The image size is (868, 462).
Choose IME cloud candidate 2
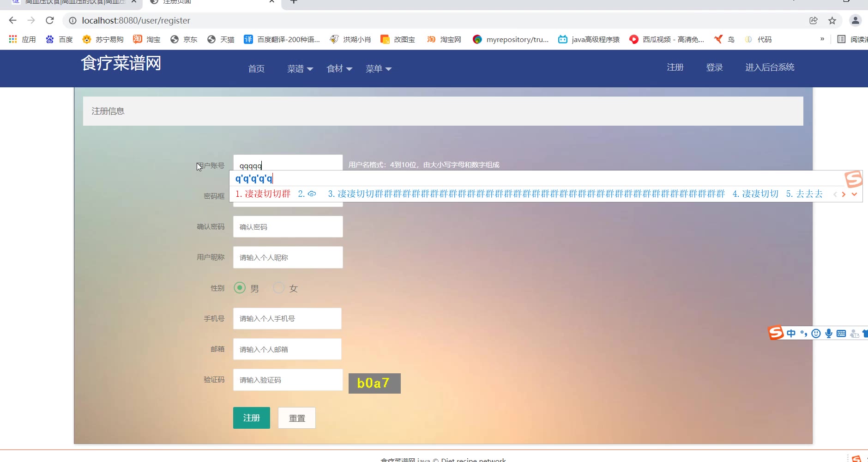307,194
